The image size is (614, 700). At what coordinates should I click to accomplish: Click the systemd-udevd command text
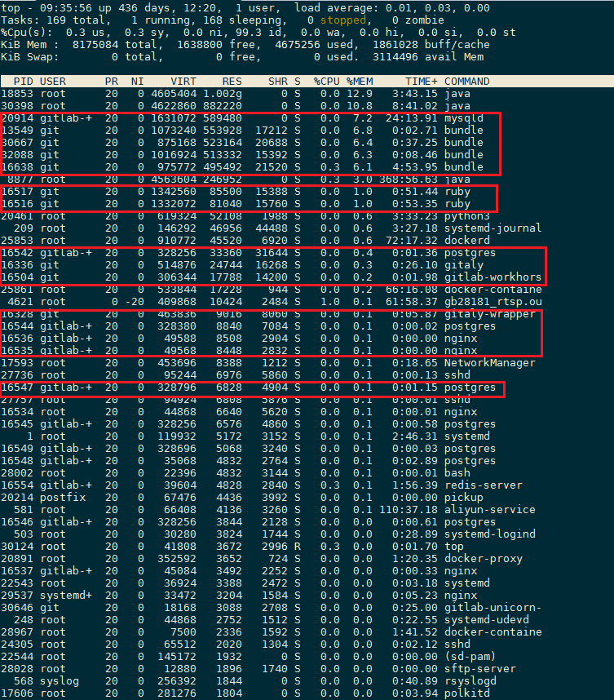point(486,620)
